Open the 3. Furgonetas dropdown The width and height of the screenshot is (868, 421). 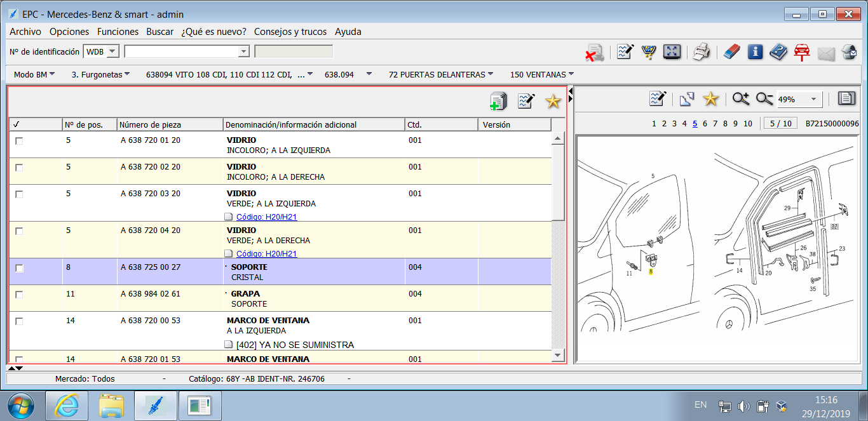(100, 74)
